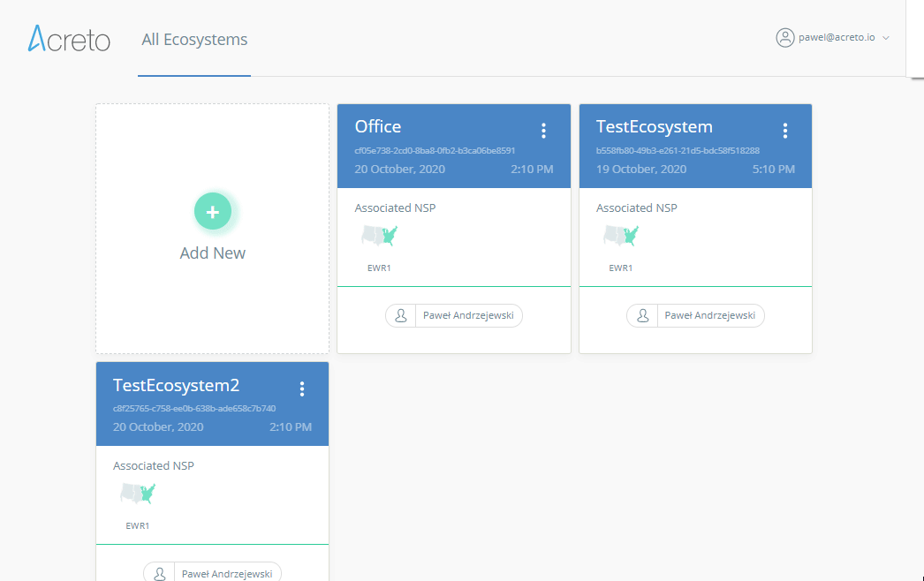Expand the pawel@acreto.io account dropdown arrow

[886, 38]
